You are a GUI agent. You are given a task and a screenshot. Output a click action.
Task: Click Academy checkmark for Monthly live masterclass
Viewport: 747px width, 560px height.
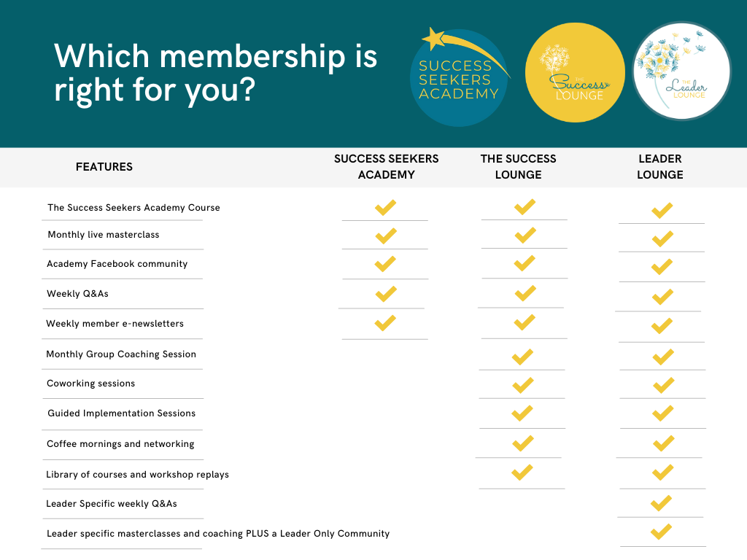coord(385,236)
